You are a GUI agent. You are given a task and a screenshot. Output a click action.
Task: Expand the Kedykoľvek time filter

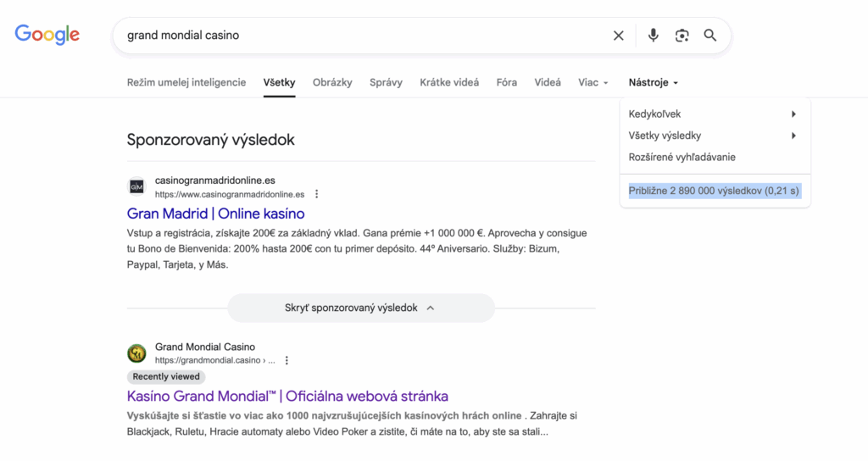[x=714, y=114]
